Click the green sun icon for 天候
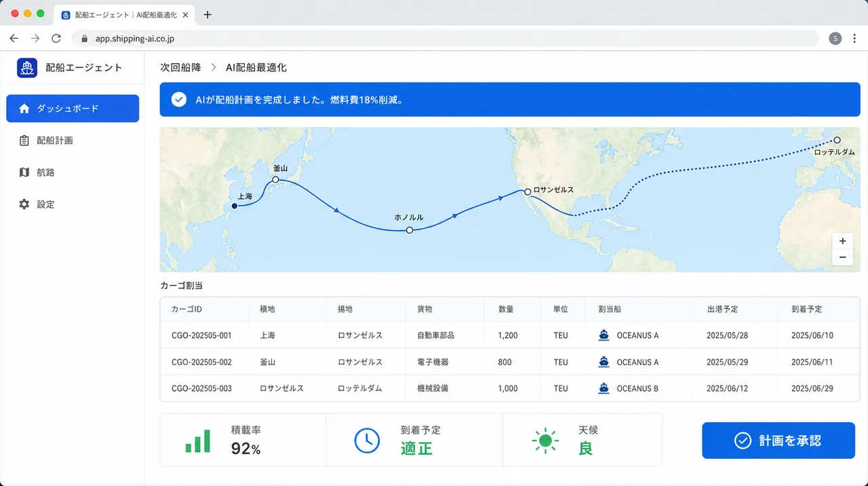 click(545, 441)
